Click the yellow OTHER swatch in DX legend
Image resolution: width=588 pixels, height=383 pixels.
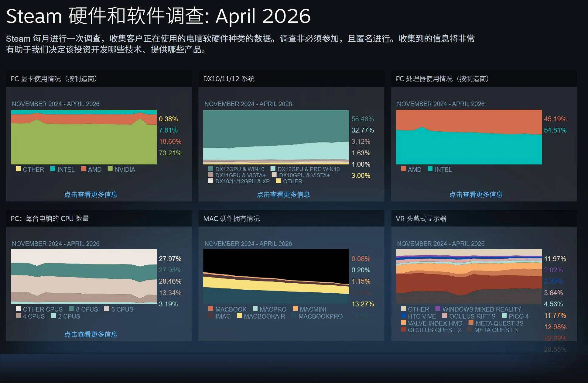coord(278,181)
